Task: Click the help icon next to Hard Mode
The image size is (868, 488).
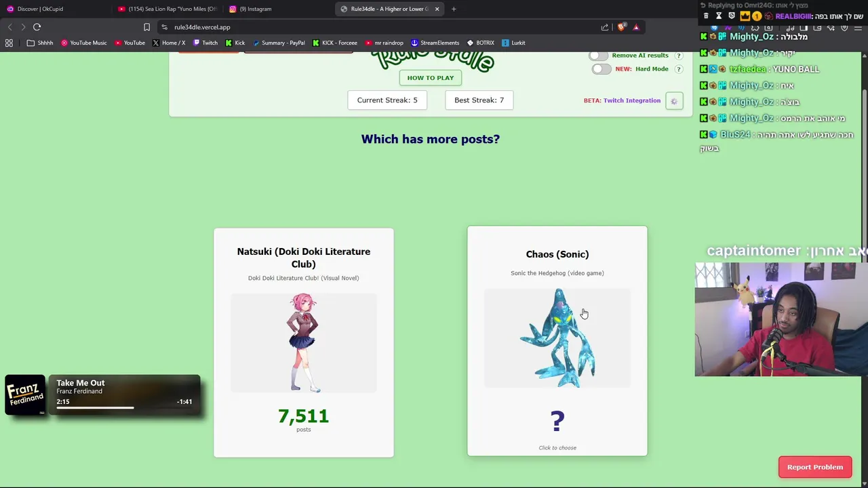Action: (x=678, y=69)
